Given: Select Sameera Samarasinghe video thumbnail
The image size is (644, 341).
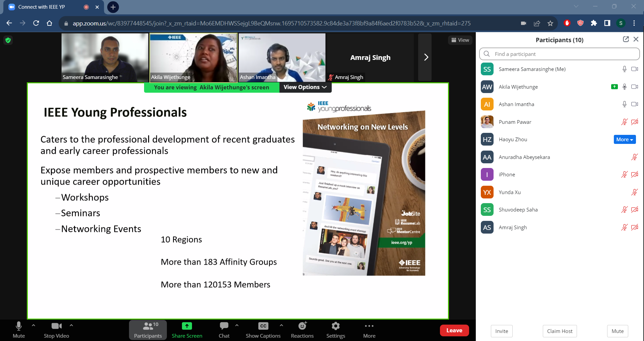Looking at the screenshot, I should tap(105, 57).
